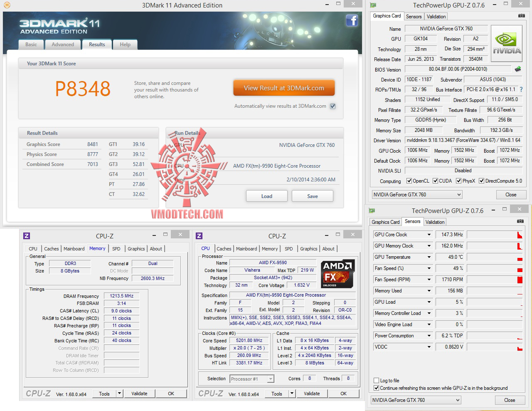Open the Sensors tab in GPU-Z Graphics Card window

click(414, 17)
